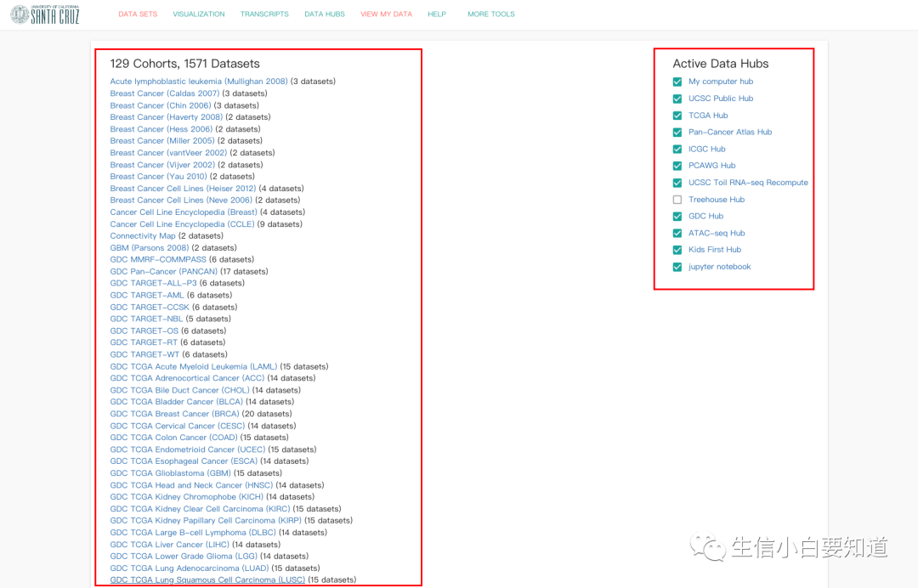Image resolution: width=918 pixels, height=588 pixels.
Task: Open GDC TCGA Colon Cancer (COAD)
Action: (x=174, y=437)
